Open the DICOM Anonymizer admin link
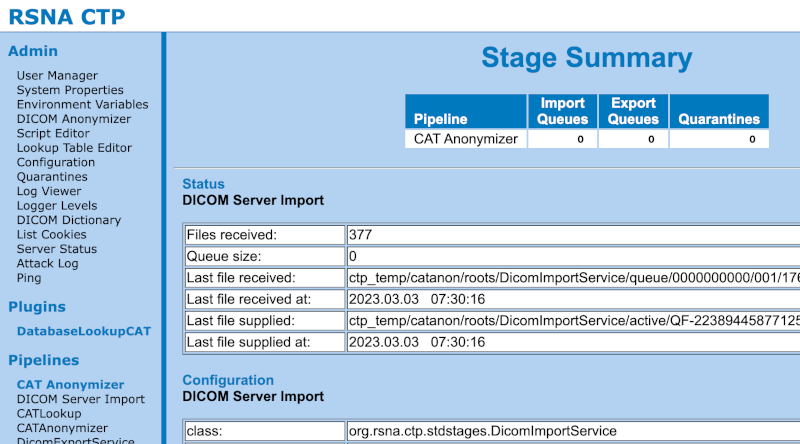Screen dimensions: 800x444 [x=73, y=119]
